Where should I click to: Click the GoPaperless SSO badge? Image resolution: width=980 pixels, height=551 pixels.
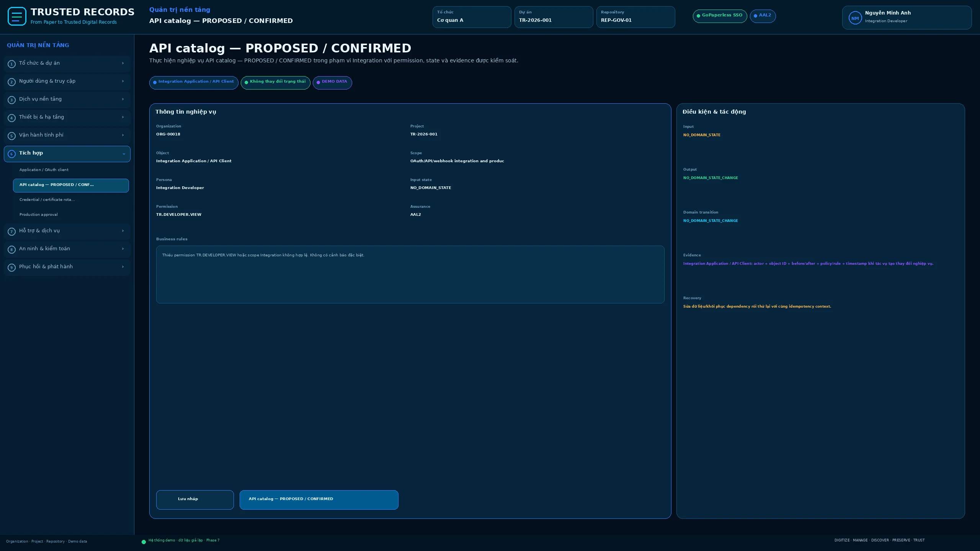pos(720,16)
